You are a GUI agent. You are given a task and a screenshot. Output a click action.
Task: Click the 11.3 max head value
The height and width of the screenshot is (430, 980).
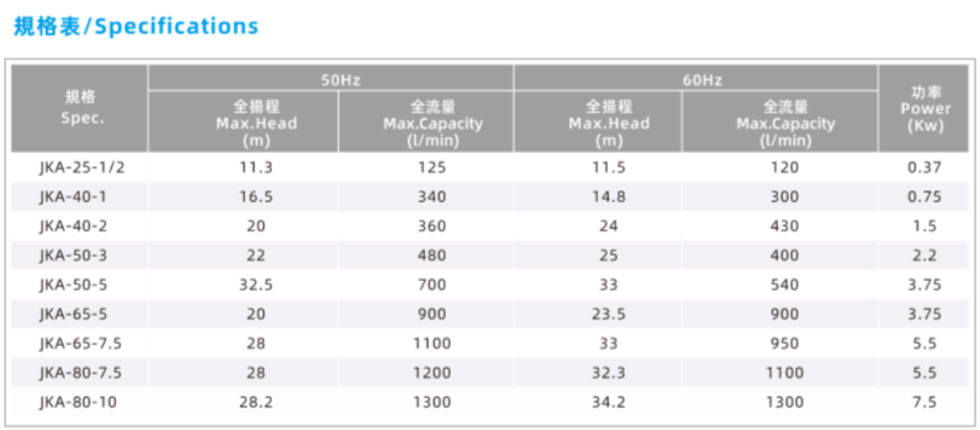click(256, 167)
